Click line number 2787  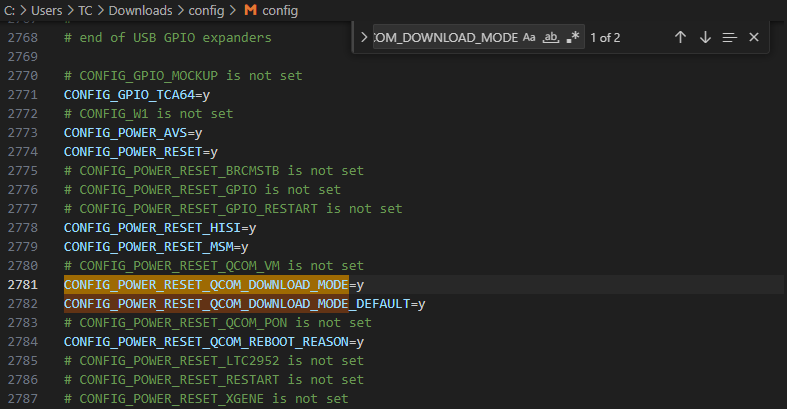pyautogui.click(x=23, y=398)
